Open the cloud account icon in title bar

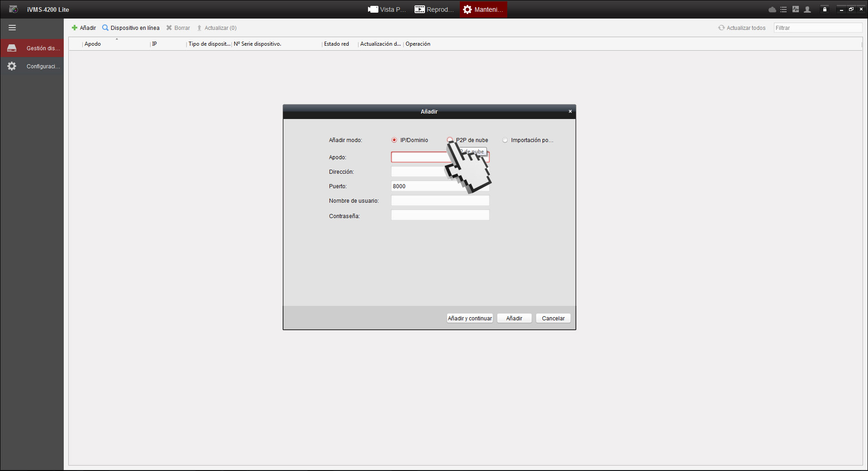772,10
